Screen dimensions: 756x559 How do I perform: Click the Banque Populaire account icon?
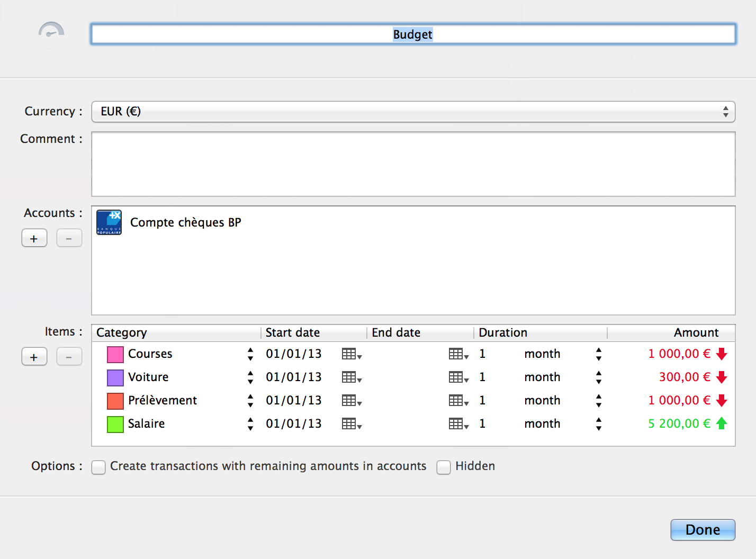point(109,222)
